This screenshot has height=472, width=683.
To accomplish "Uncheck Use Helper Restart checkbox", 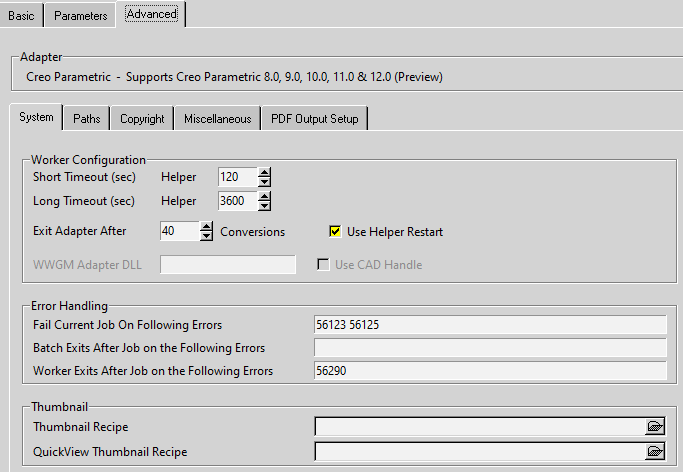I will click(335, 232).
